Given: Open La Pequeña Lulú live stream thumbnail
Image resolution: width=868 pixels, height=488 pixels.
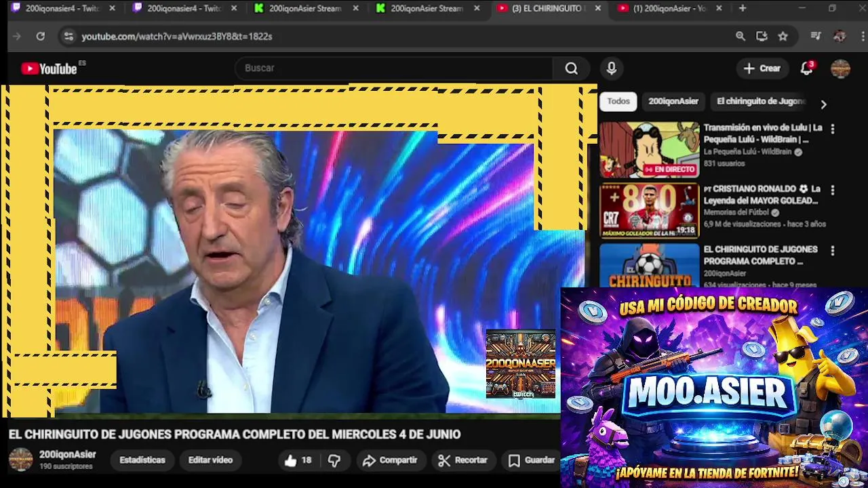Looking at the screenshot, I should pos(650,150).
